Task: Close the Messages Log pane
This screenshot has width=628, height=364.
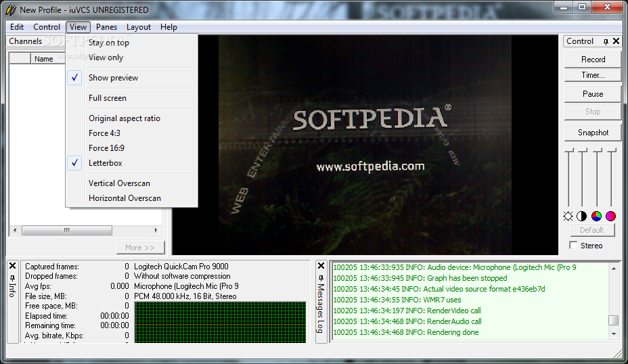Action: [321, 266]
